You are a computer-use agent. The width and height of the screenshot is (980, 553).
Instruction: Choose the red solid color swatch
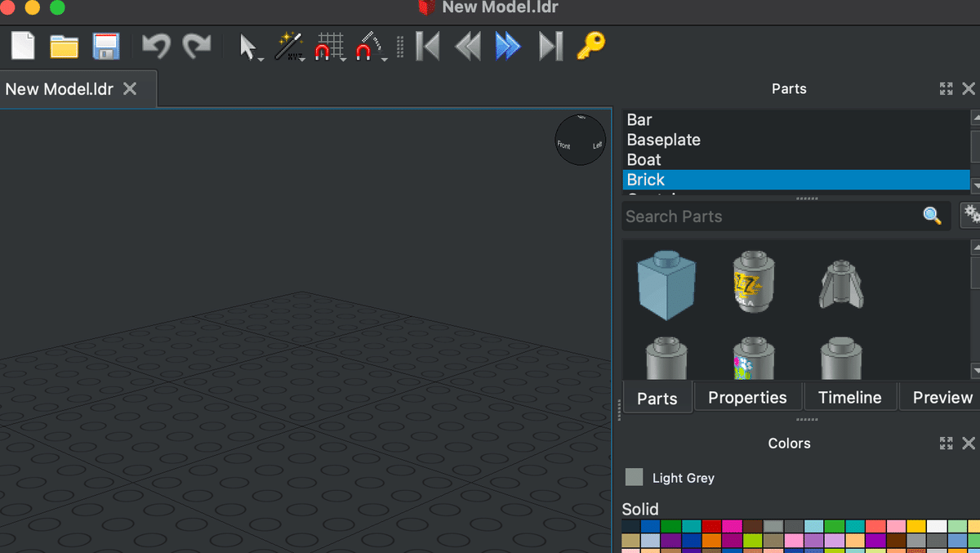(713, 527)
